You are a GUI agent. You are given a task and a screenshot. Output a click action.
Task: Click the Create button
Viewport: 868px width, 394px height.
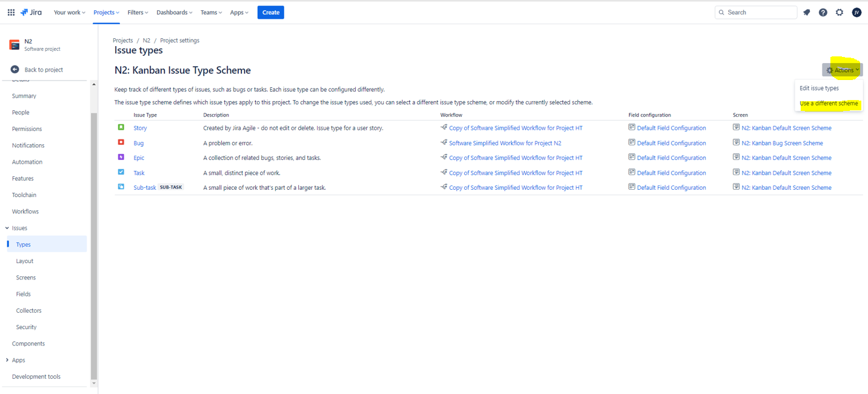[270, 12]
